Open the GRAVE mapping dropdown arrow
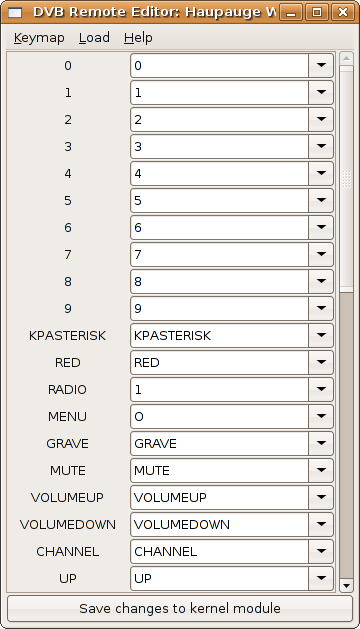 321,443
